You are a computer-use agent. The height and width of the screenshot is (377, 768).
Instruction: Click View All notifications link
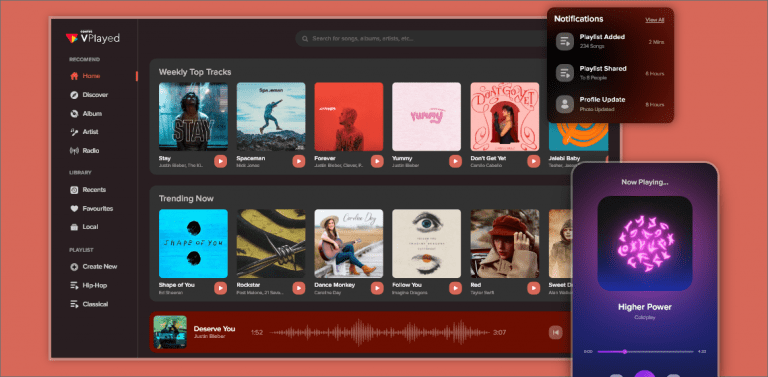coord(654,20)
